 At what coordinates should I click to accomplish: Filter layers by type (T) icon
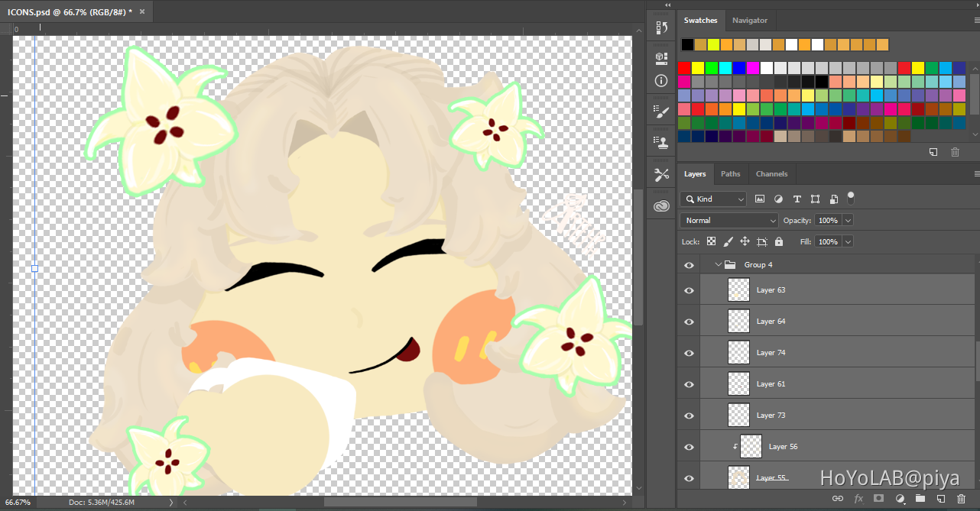point(797,199)
